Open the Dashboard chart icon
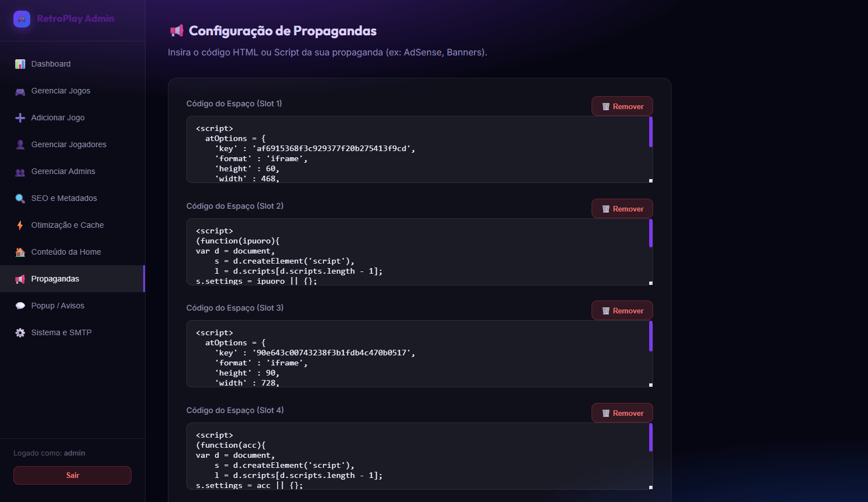 20,64
